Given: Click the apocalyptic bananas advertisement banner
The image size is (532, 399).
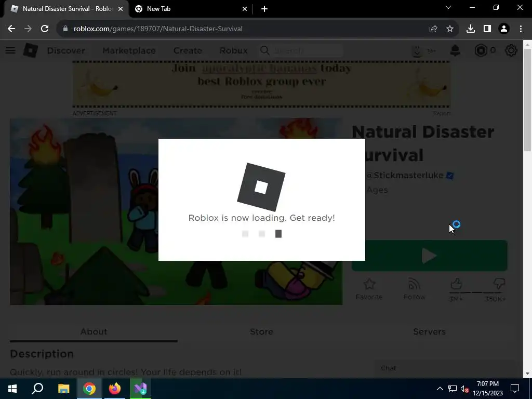Looking at the screenshot, I should coord(262,84).
